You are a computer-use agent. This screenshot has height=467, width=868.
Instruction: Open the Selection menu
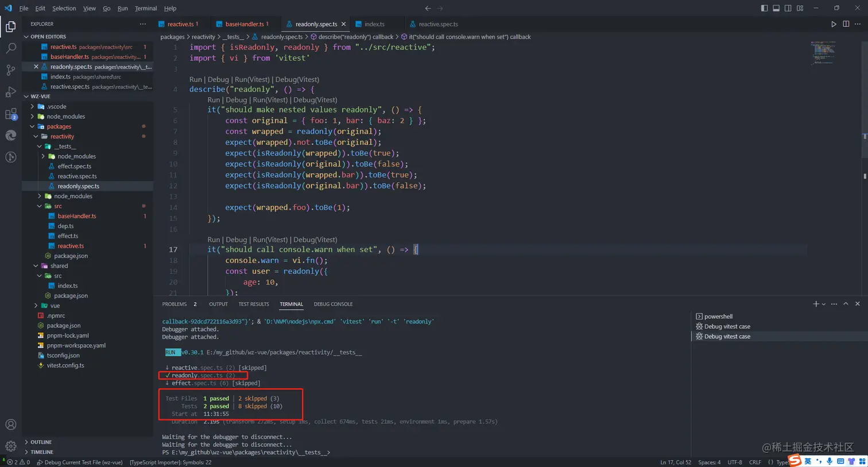point(64,8)
